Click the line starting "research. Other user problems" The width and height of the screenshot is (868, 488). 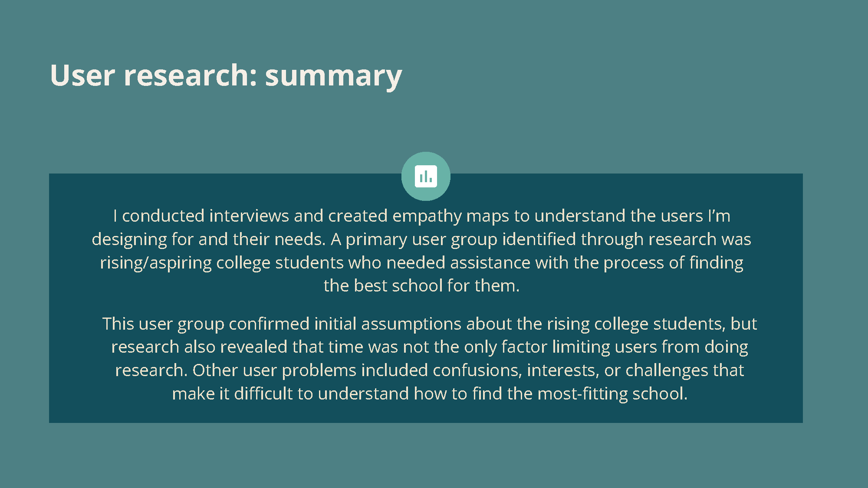coord(430,370)
